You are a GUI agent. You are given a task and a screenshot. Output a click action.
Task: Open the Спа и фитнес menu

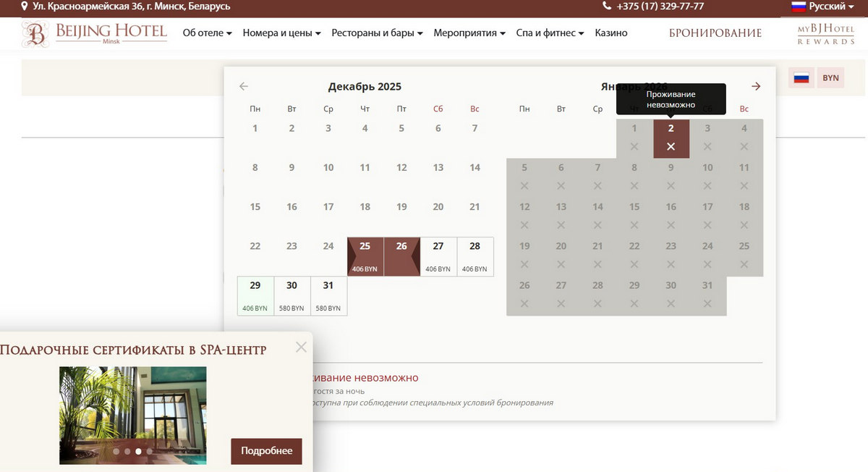pyautogui.click(x=550, y=33)
